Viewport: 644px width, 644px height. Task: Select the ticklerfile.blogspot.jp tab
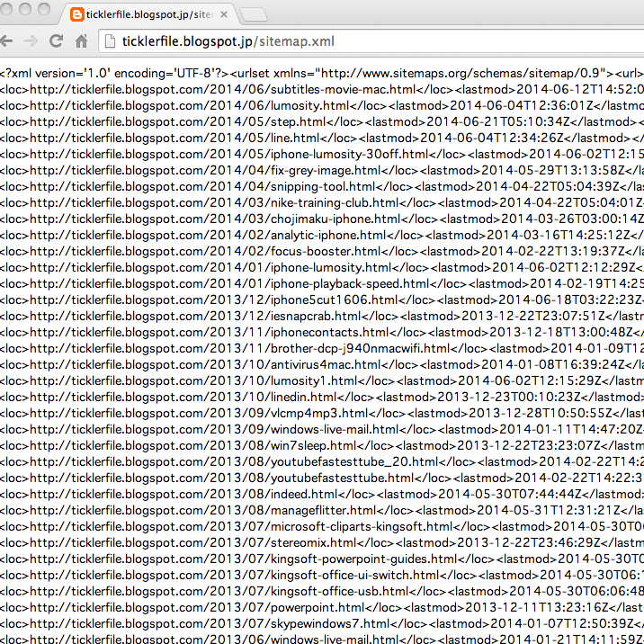coord(149,14)
